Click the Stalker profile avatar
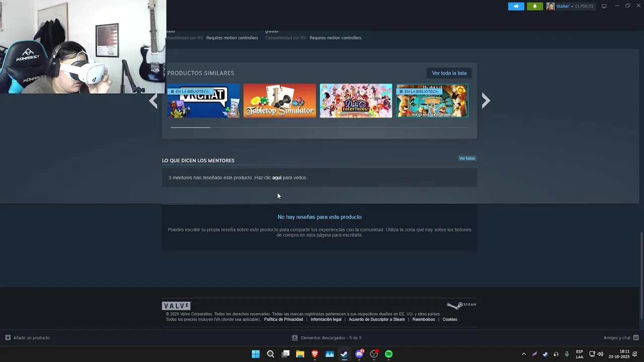Screen dimensions: 644x362 (x=550, y=6)
